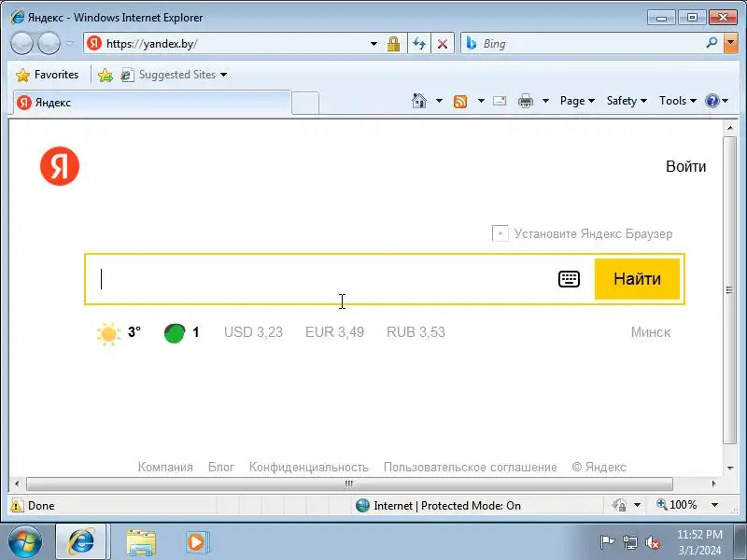
Task: Open Windows Explorer from the taskbar
Action: coord(141,542)
